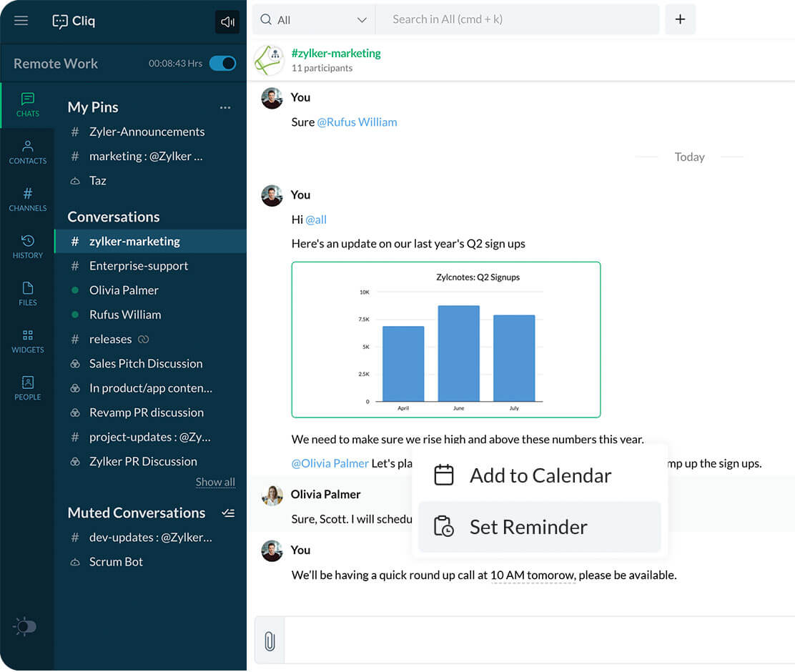795x672 pixels.
Task: View 11 participants list
Action: (322, 68)
